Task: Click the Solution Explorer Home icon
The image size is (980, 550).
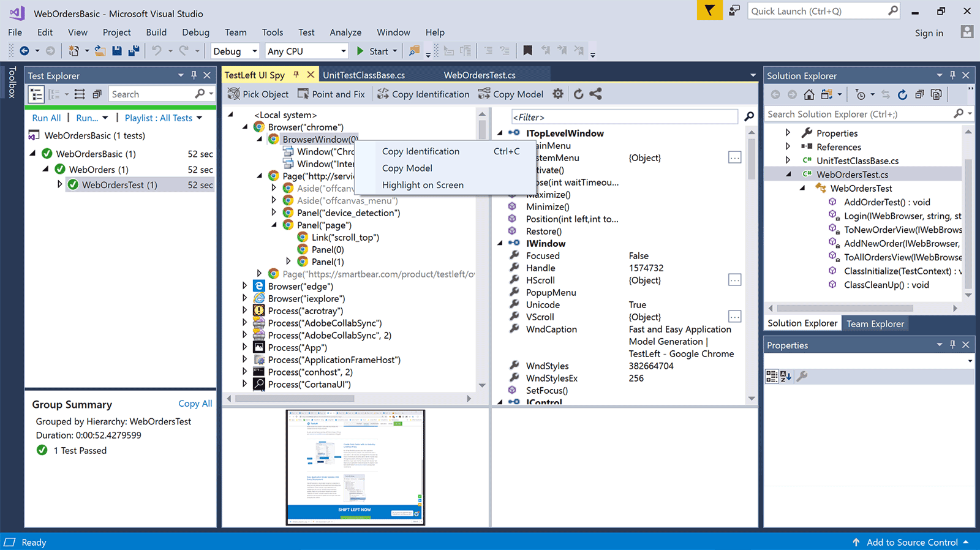Action: click(809, 94)
